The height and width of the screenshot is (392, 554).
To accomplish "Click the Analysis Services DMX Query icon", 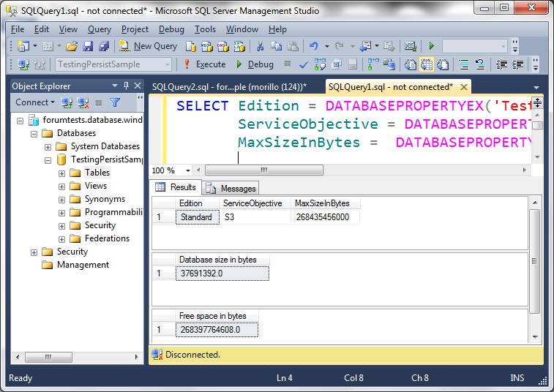I will 223,46.
